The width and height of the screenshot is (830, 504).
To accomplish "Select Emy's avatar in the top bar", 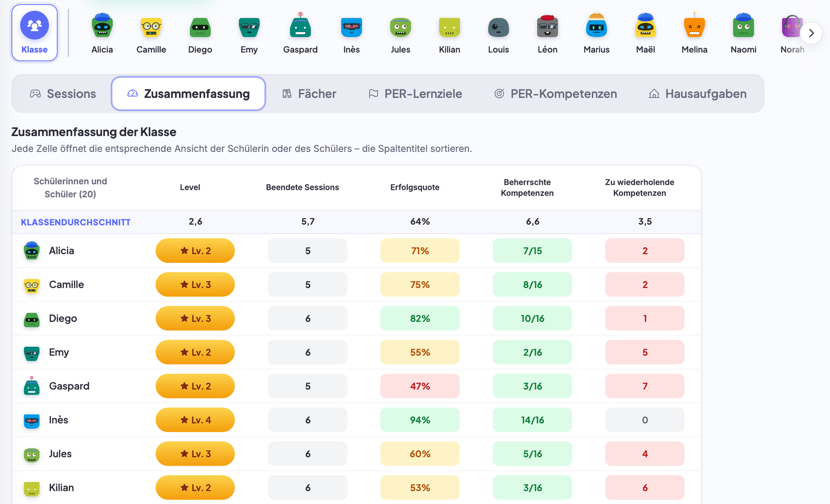I will (249, 33).
